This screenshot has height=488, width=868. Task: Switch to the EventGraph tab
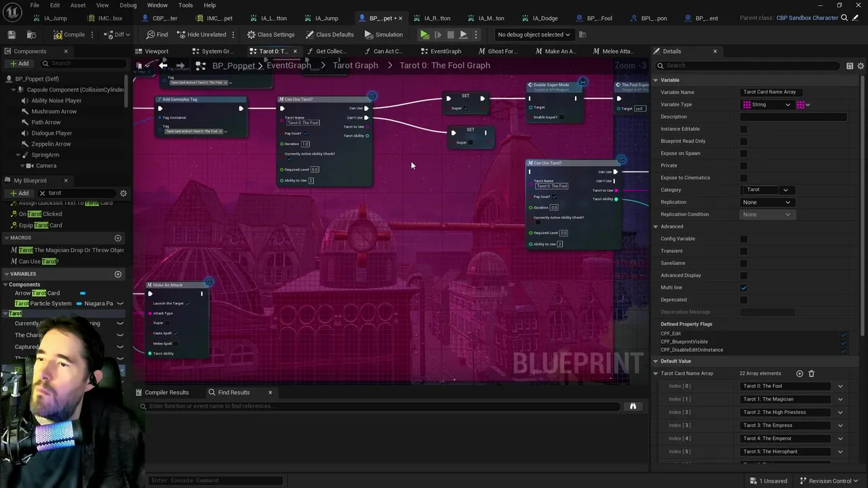coord(441,51)
